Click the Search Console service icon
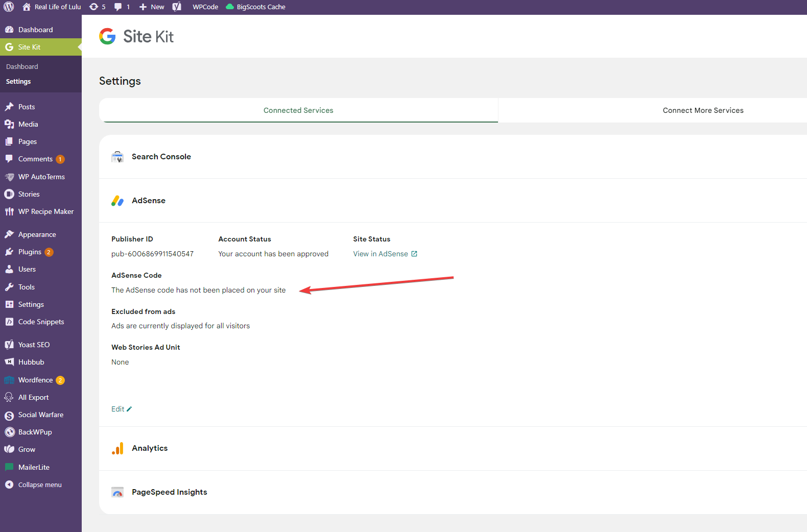 point(117,157)
